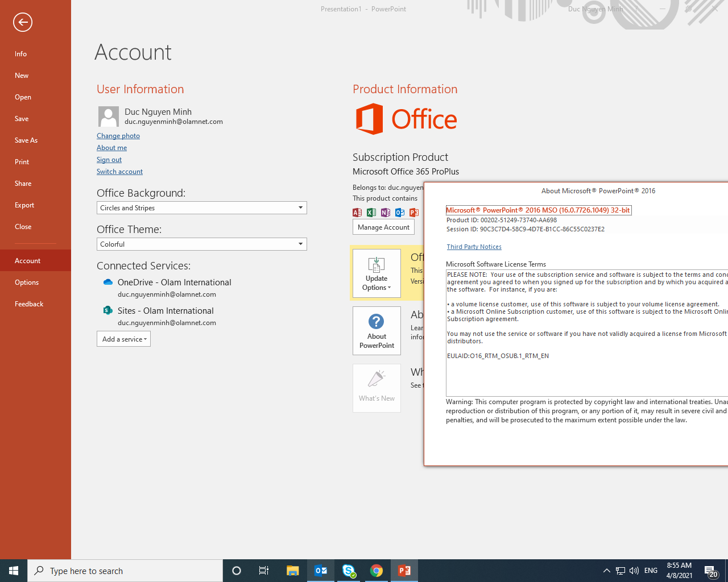Select Save As in the Backstage menu
Screen dimensions: 728x582
[35, 140]
